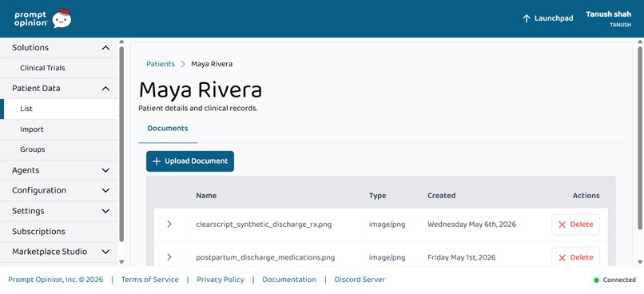Delete postpartum_discharge_medications.png document

pos(575,258)
